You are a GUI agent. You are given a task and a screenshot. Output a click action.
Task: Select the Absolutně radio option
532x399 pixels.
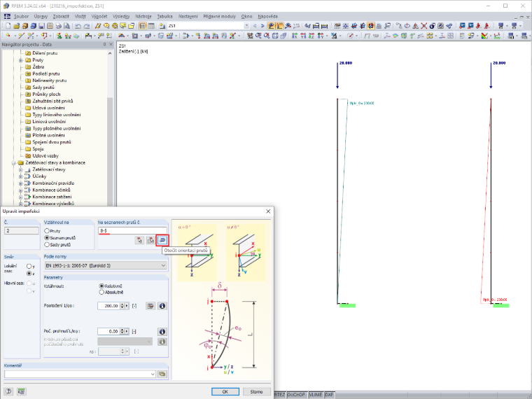[x=101, y=292]
